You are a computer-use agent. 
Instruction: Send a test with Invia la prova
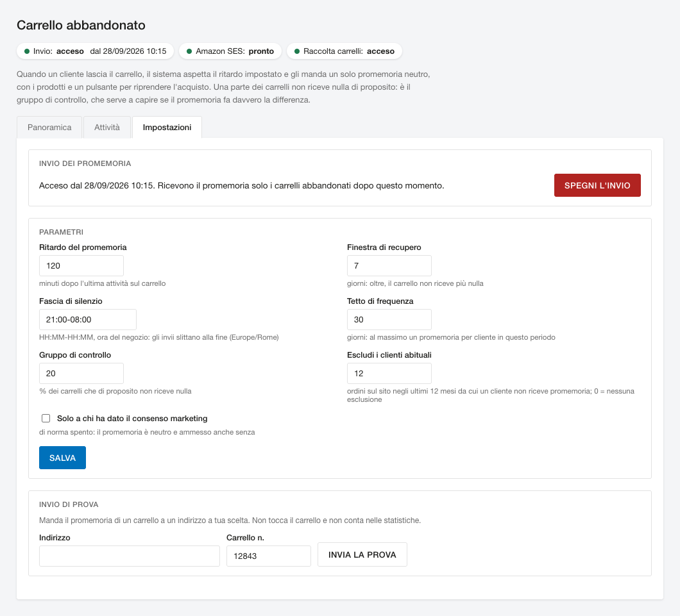coord(362,554)
